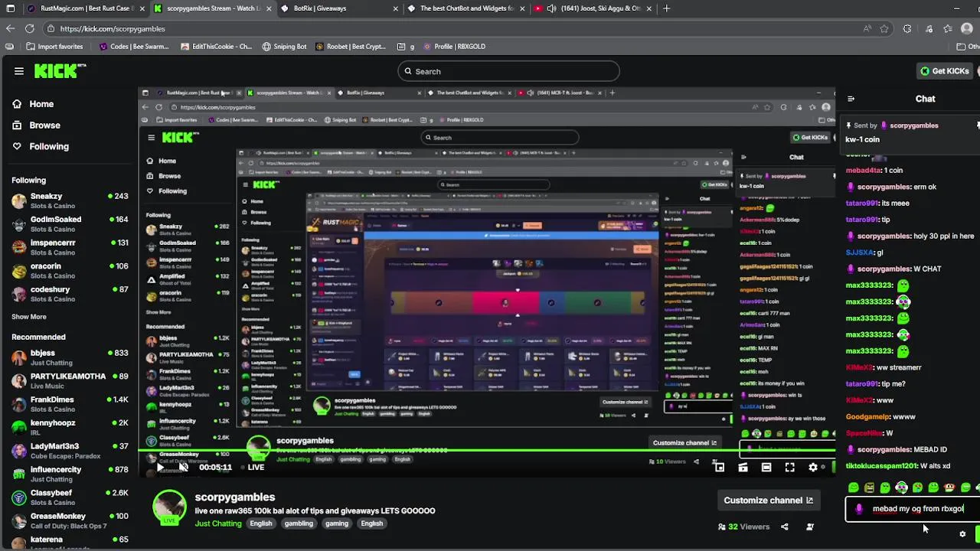The height and width of the screenshot is (551, 980).
Task: Open bbjess recommended channel
Action: pos(69,358)
